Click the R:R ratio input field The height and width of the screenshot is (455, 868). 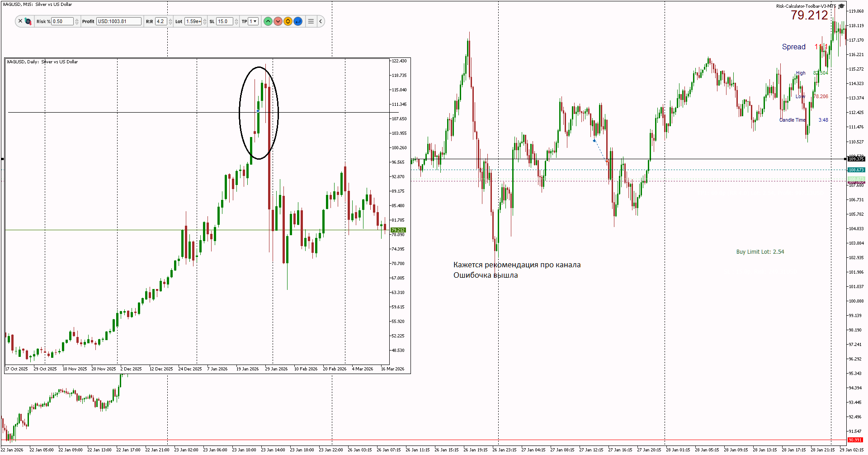[x=161, y=21]
